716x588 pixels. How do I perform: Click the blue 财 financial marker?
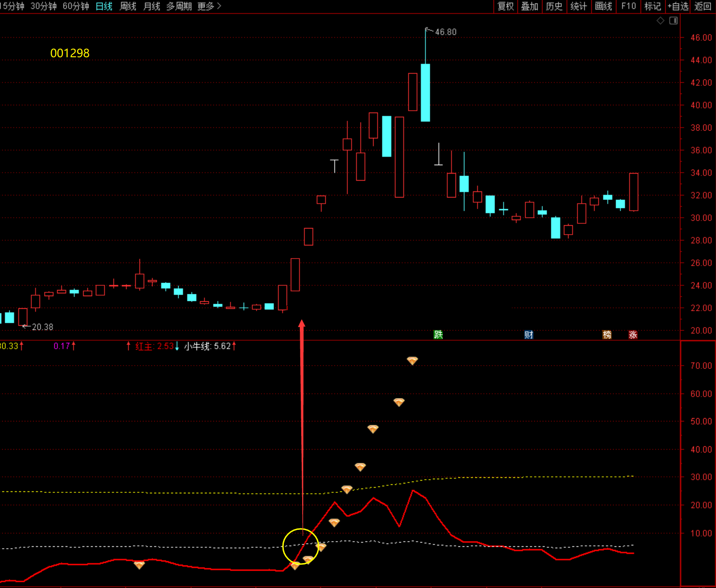point(529,335)
